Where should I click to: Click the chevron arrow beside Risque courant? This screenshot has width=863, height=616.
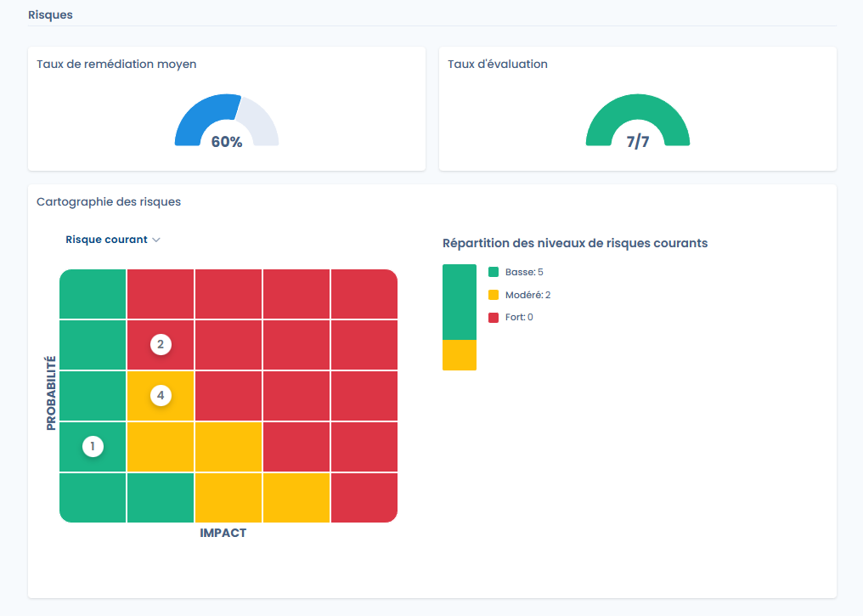156,240
